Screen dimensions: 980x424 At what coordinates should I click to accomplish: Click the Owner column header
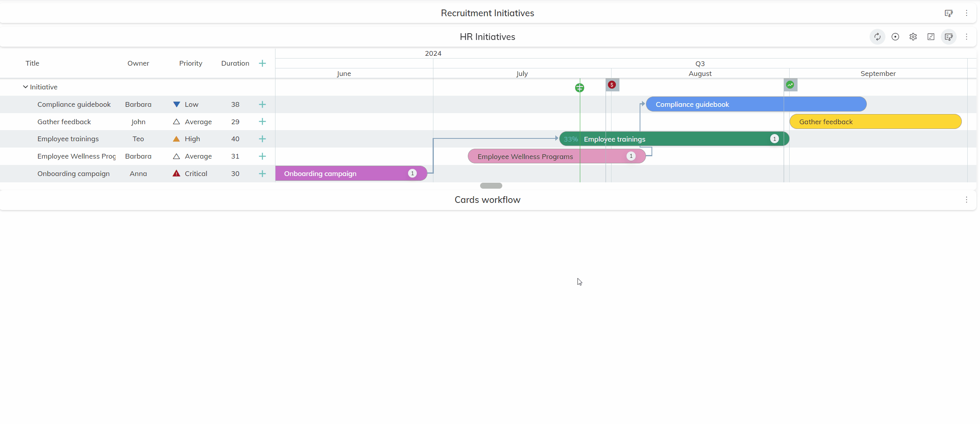pos(138,63)
